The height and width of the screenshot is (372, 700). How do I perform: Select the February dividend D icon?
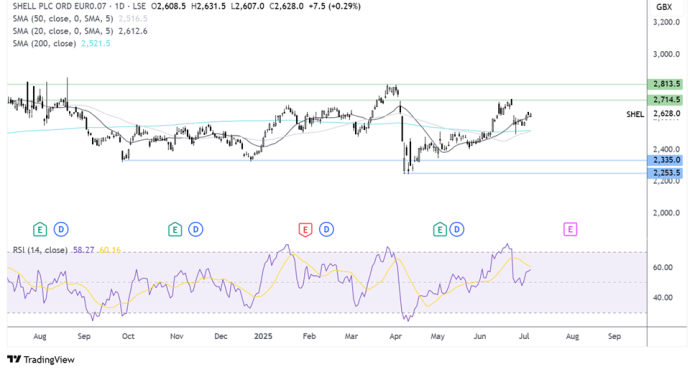(326, 230)
